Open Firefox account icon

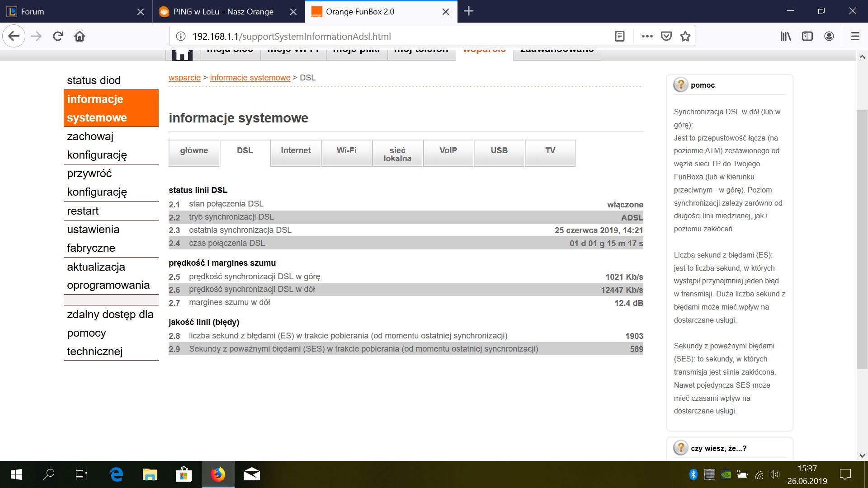coord(829,36)
